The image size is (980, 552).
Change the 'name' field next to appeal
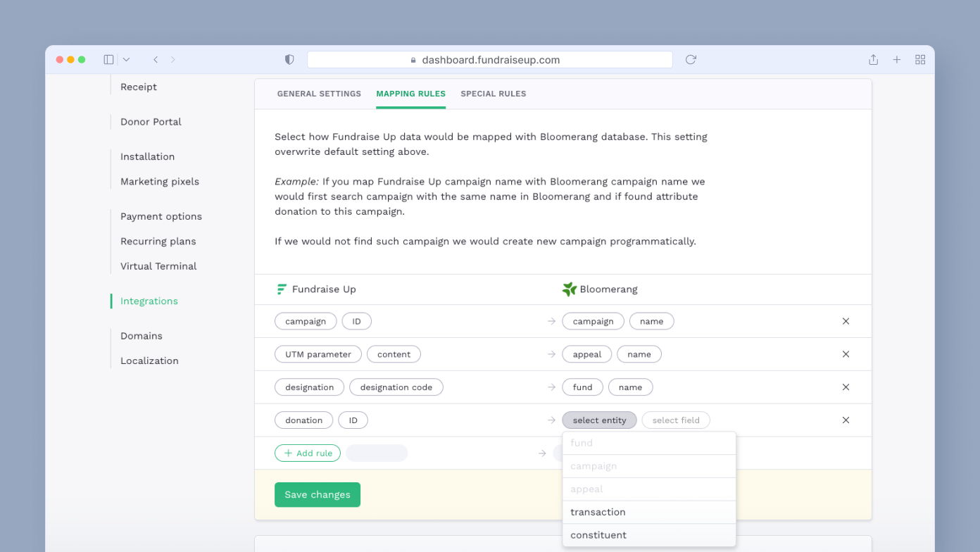(639, 354)
